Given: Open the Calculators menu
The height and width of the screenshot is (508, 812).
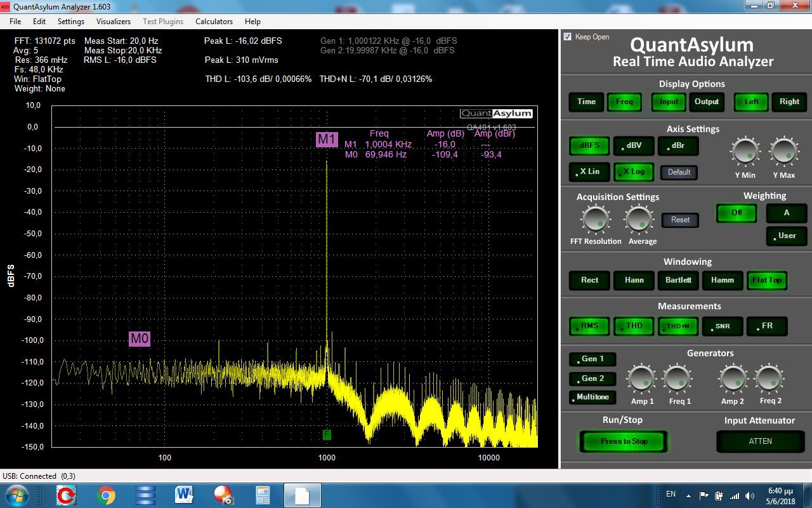Looking at the screenshot, I should coord(214,22).
